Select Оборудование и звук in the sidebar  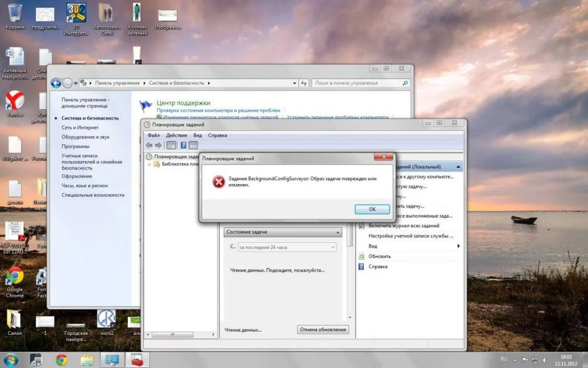tap(86, 137)
